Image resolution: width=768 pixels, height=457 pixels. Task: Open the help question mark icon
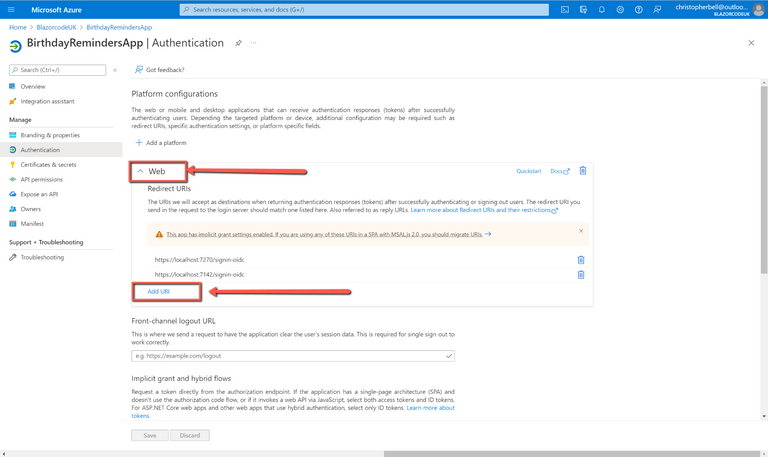coord(639,10)
